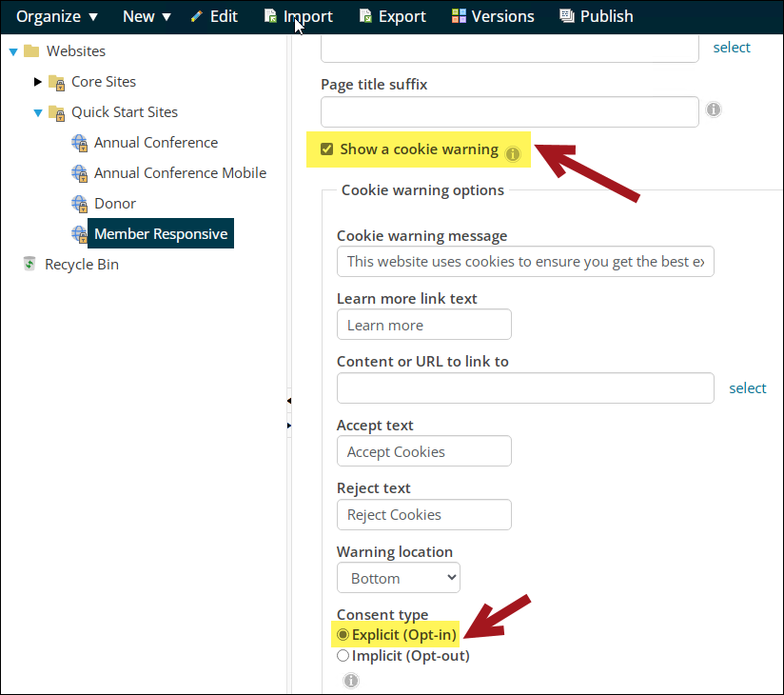This screenshot has width=784, height=695.
Task: Click the Reject text input field
Action: point(424,514)
